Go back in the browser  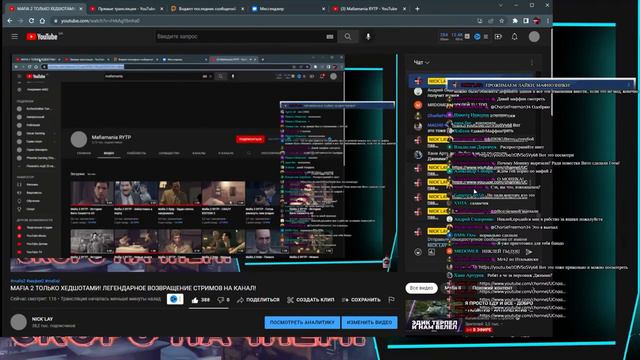click(x=10, y=21)
